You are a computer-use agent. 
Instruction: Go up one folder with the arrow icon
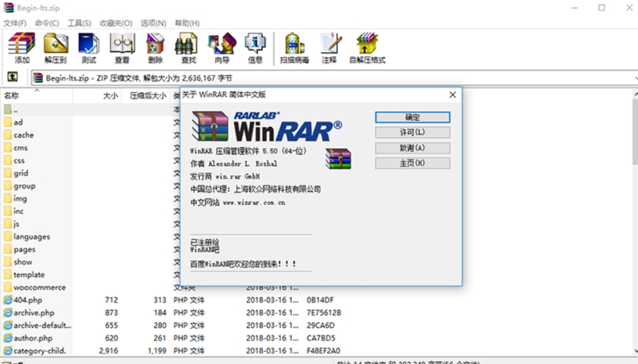[x=13, y=77]
